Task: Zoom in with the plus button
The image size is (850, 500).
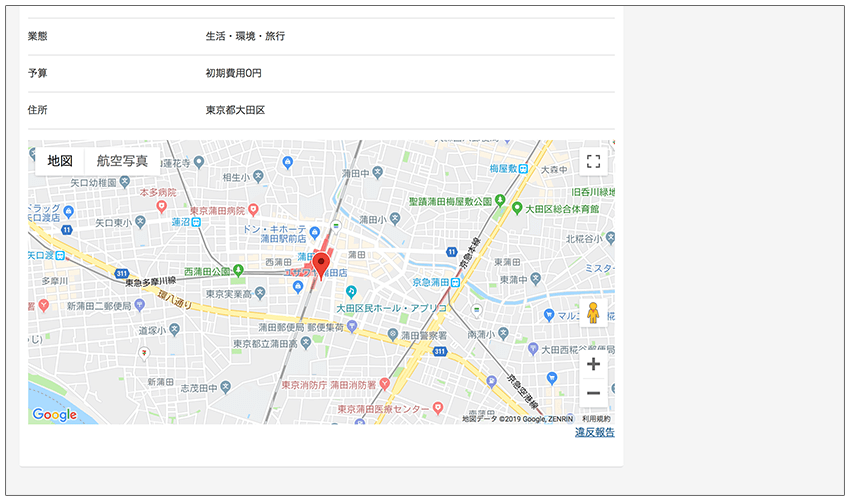Action: 593,364
